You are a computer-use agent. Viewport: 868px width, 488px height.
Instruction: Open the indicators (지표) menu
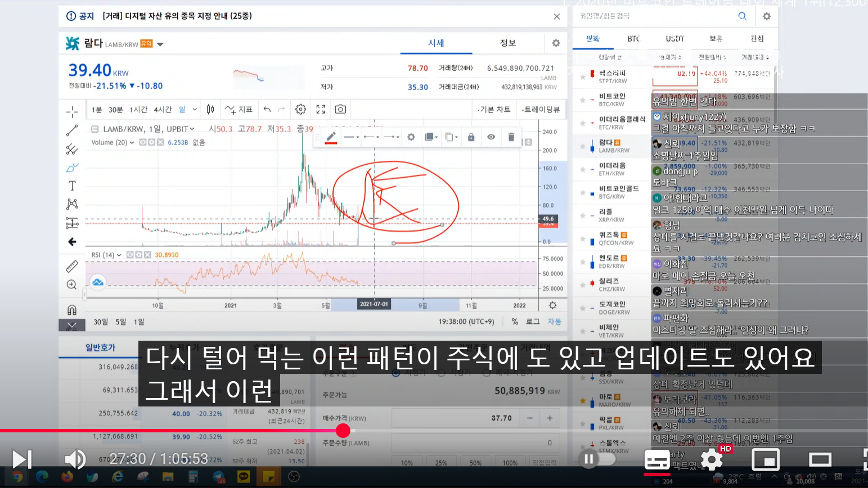(239, 109)
